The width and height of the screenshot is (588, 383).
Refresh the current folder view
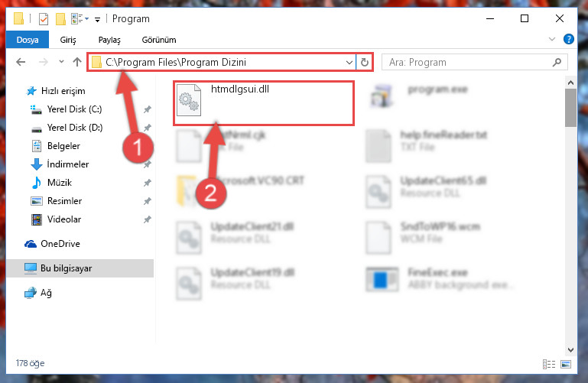[365, 62]
